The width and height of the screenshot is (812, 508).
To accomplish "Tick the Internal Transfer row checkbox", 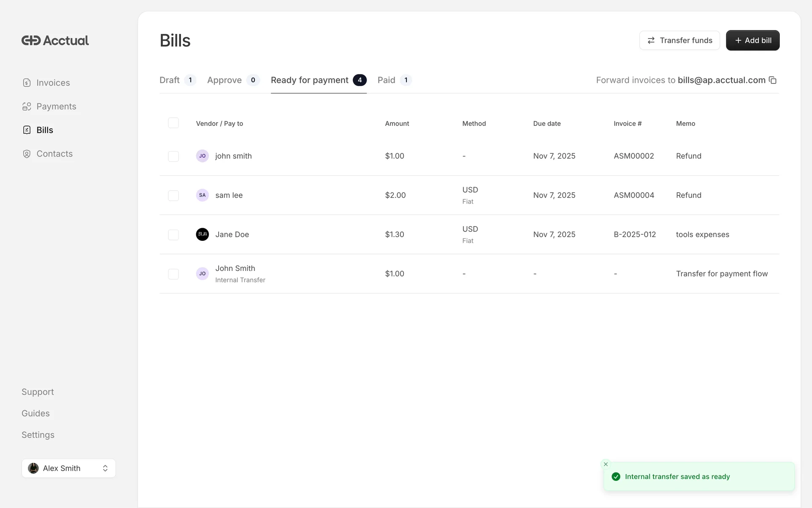I will (173, 274).
